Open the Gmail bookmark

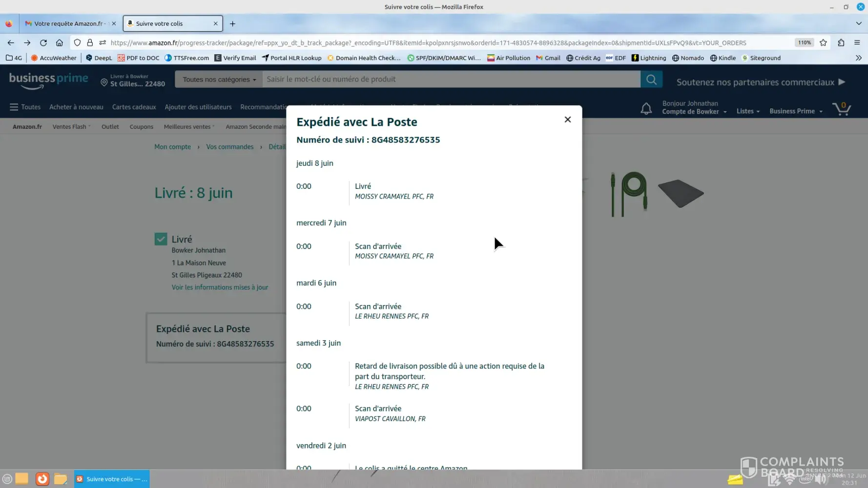point(548,58)
